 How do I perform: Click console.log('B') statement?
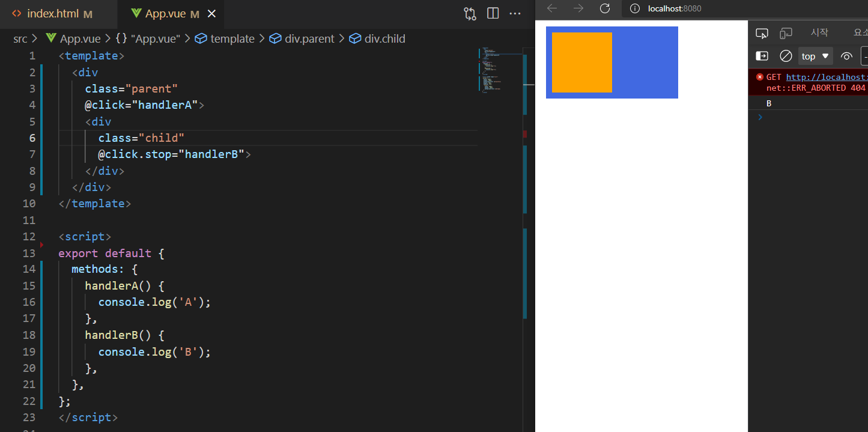pyautogui.click(x=155, y=351)
